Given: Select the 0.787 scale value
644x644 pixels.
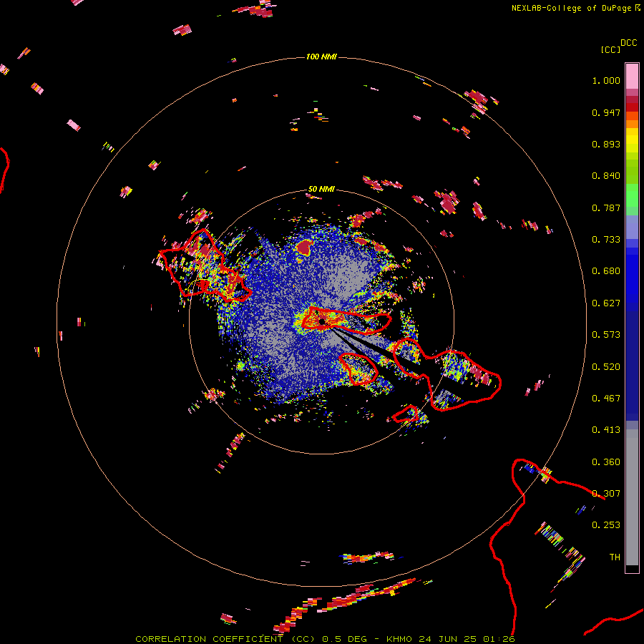Looking at the screenshot, I should pyautogui.click(x=606, y=208).
